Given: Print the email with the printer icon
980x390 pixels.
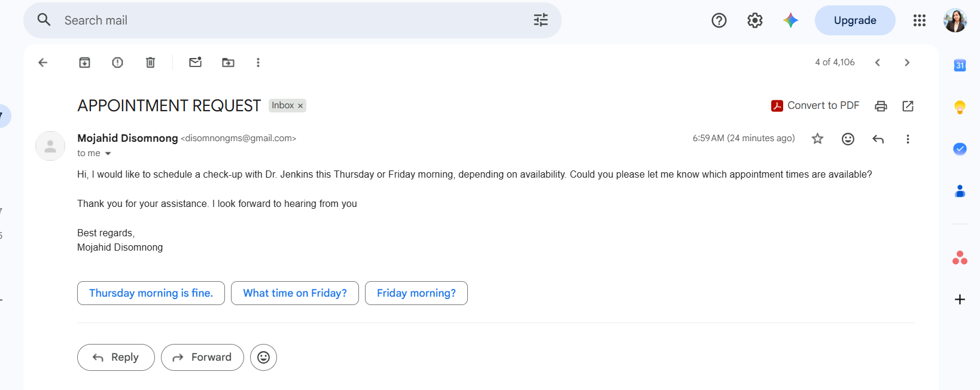Looking at the screenshot, I should (881, 106).
